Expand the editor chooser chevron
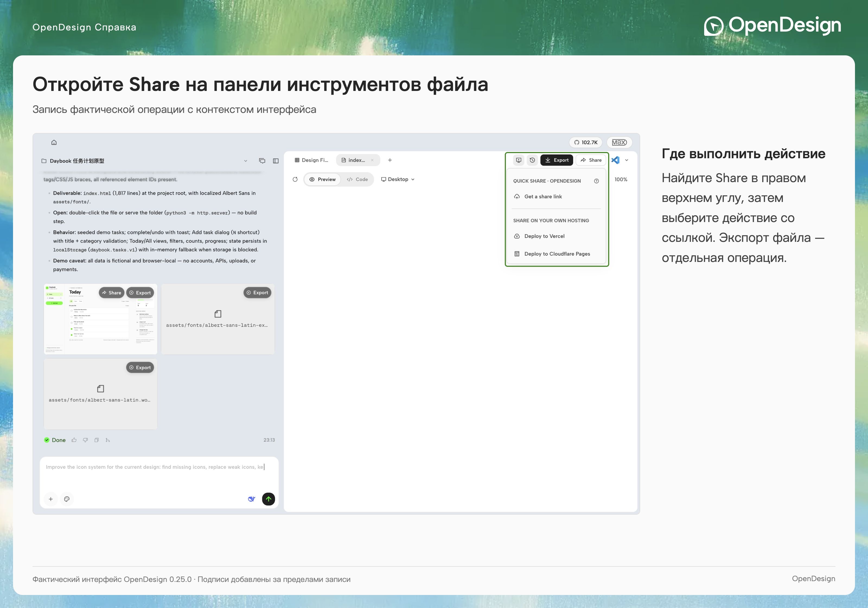 click(x=626, y=160)
